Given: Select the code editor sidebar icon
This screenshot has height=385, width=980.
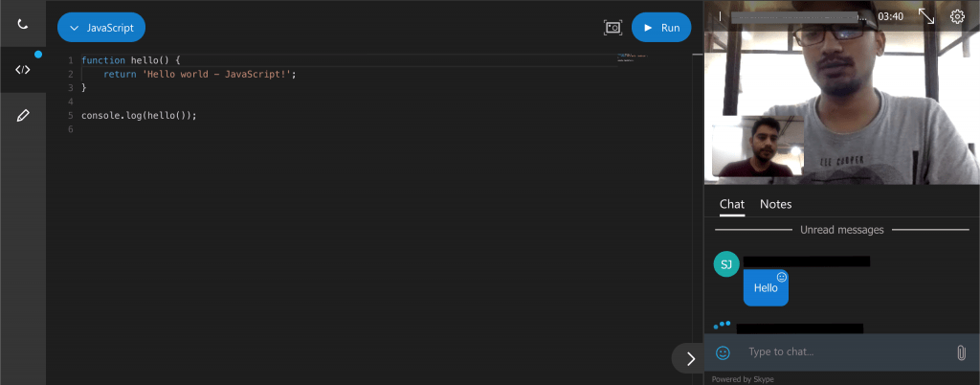Looking at the screenshot, I should [x=23, y=70].
